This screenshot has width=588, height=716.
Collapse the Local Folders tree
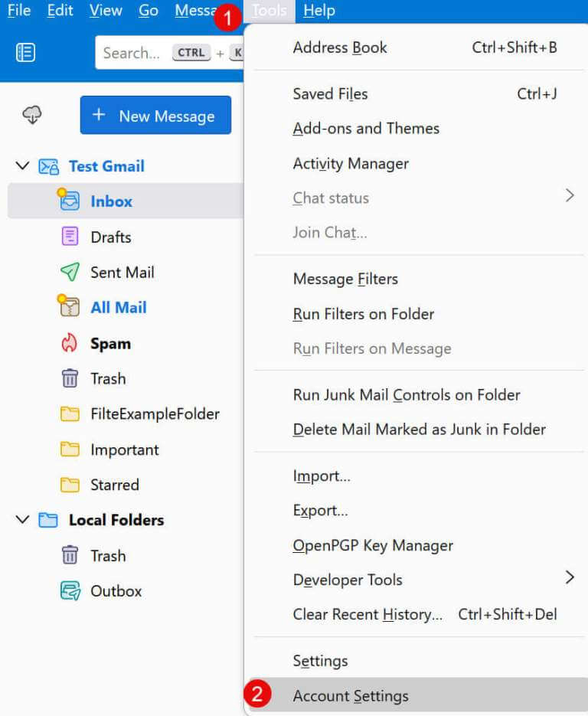click(x=22, y=520)
